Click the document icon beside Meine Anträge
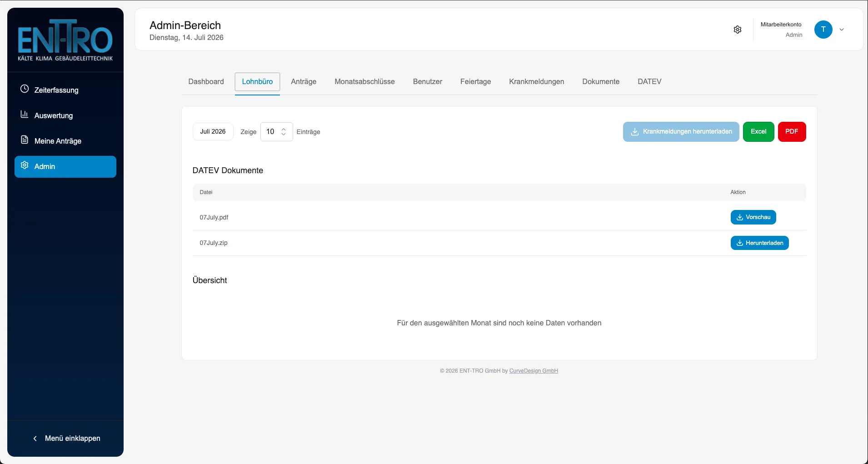This screenshot has height=464, width=868. (25, 140)
